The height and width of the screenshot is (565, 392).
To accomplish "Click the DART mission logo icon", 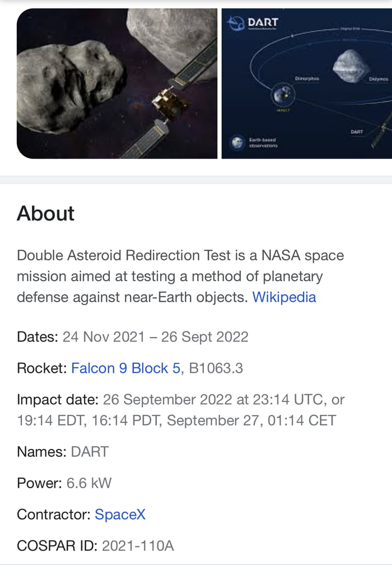I will pyautogui.click(x=235, y=23).
